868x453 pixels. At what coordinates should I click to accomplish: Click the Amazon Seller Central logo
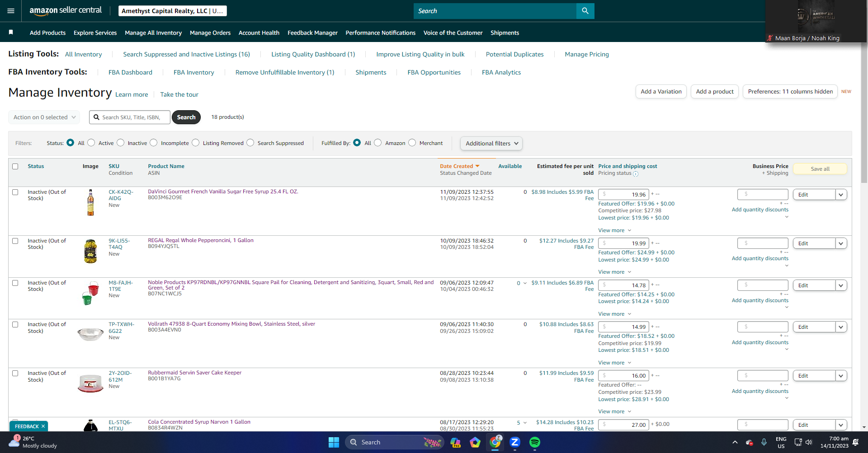pyautogui.click(x=66, y=11)
